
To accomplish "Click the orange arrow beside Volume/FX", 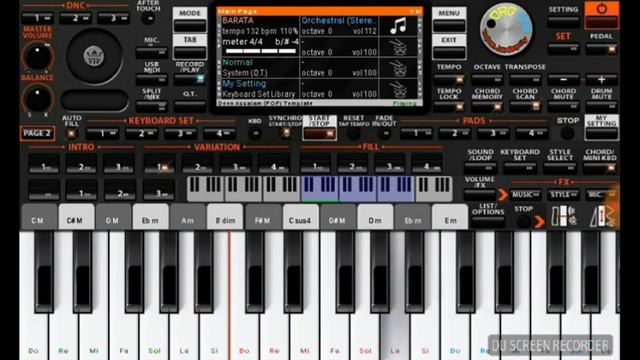I will click(x=503, y=195).
